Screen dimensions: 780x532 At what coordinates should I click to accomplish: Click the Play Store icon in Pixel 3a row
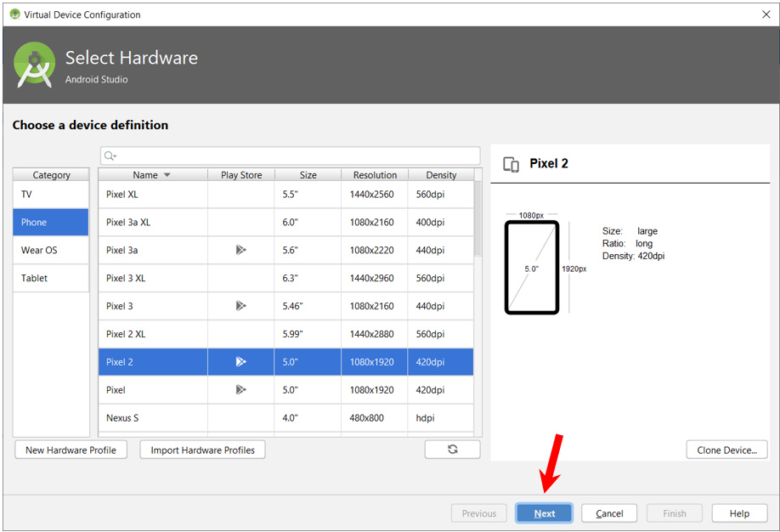(x=241, y=250)
